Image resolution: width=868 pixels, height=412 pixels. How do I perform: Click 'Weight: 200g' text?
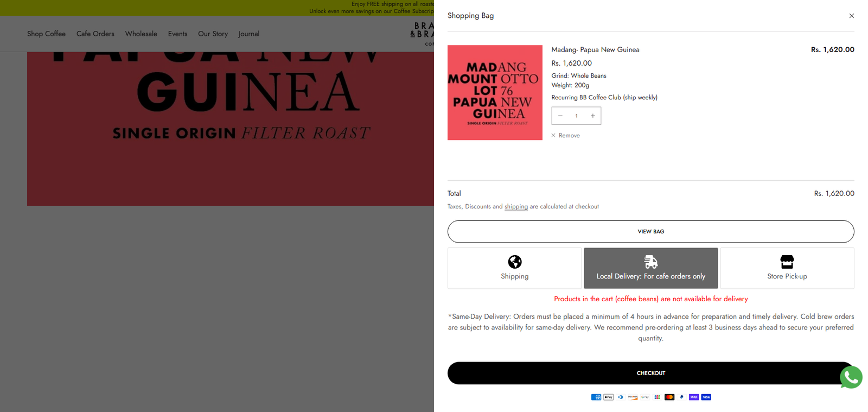tap(570, 85)
